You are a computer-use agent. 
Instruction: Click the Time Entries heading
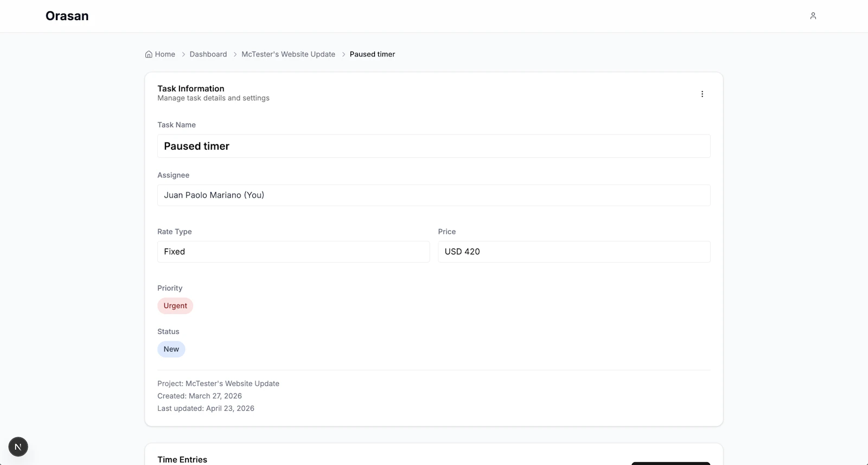(182, 460)
